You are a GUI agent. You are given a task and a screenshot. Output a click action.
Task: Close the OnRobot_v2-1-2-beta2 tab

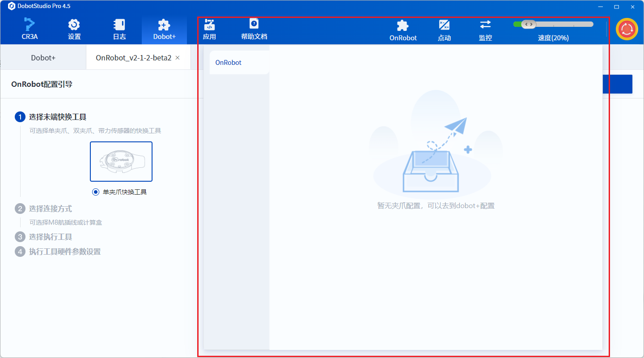click(178, 58)
